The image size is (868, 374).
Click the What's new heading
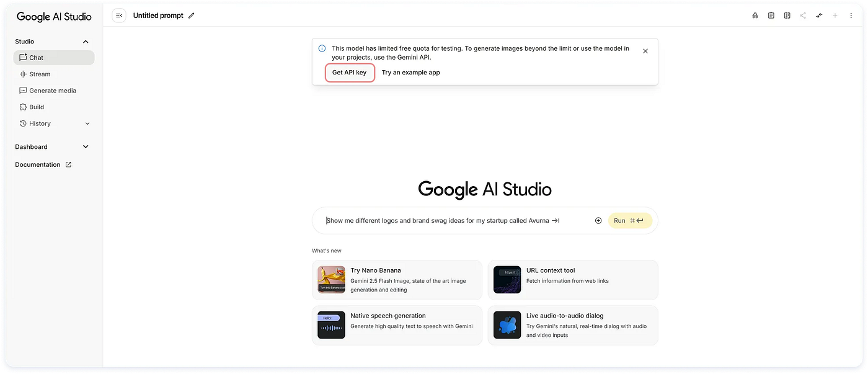[x=327, y=251]
